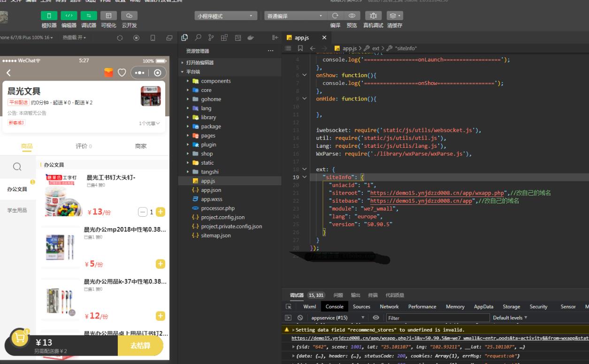Viewport: 589px width, 364px height.
Task: Open the source control branch icon
Action: tap(211, 38)
